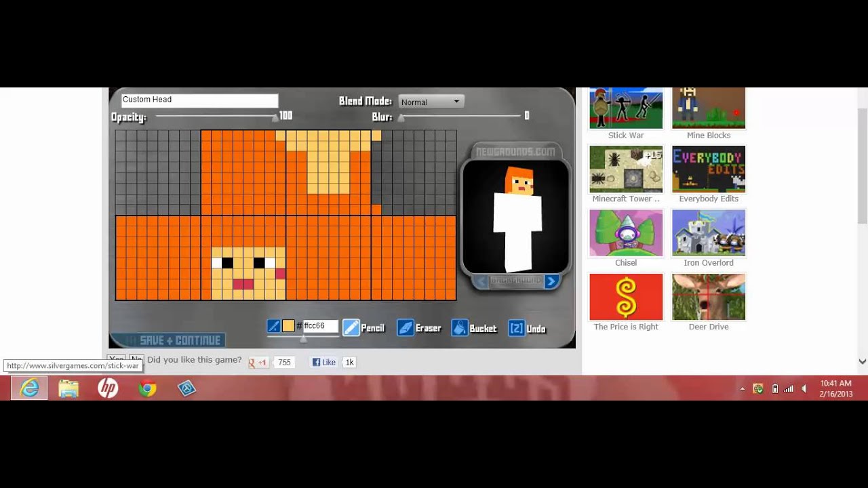The height and width of the screenshot is (488, 868).
Task: Click the No feedback button
Action: pyautogui.click(x=136, y=358)
